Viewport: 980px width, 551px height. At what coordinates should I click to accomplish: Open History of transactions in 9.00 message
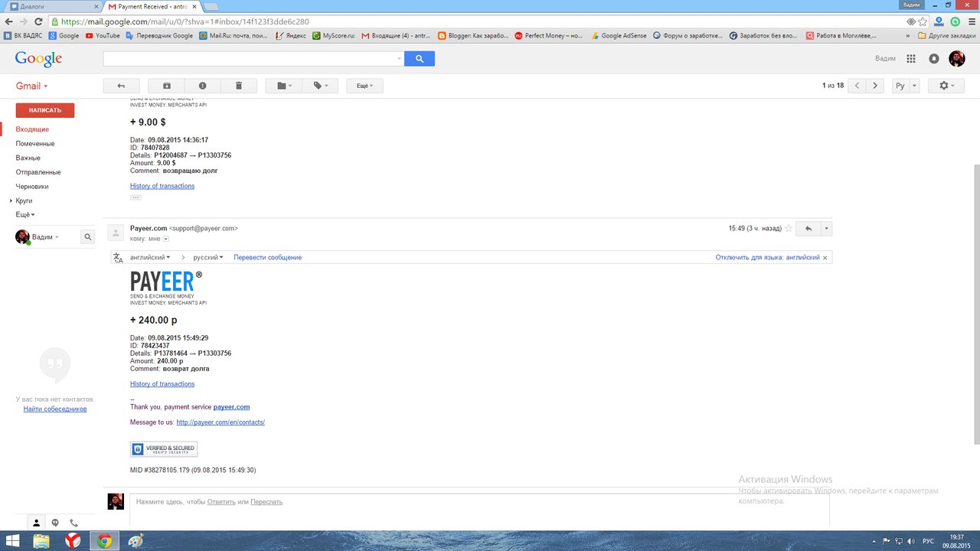(162, 186)
